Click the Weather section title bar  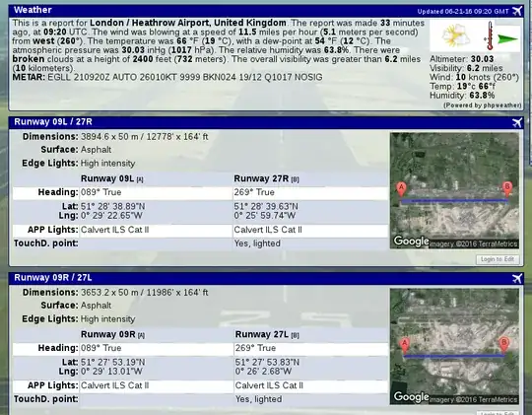tap(266, 11)
